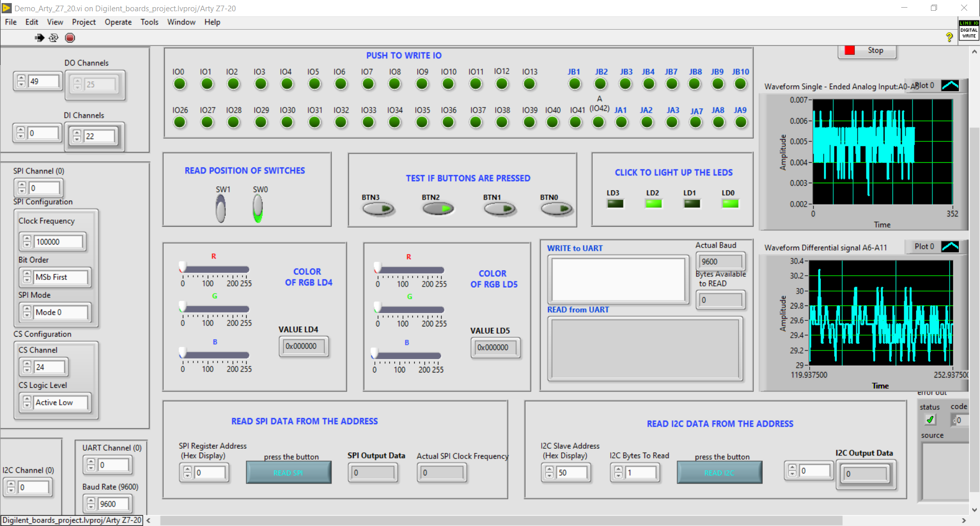This screenshot has width=980, height=526.
Task: Step the CS Channel 24 value arrows
Action: (x=27, y=367)
